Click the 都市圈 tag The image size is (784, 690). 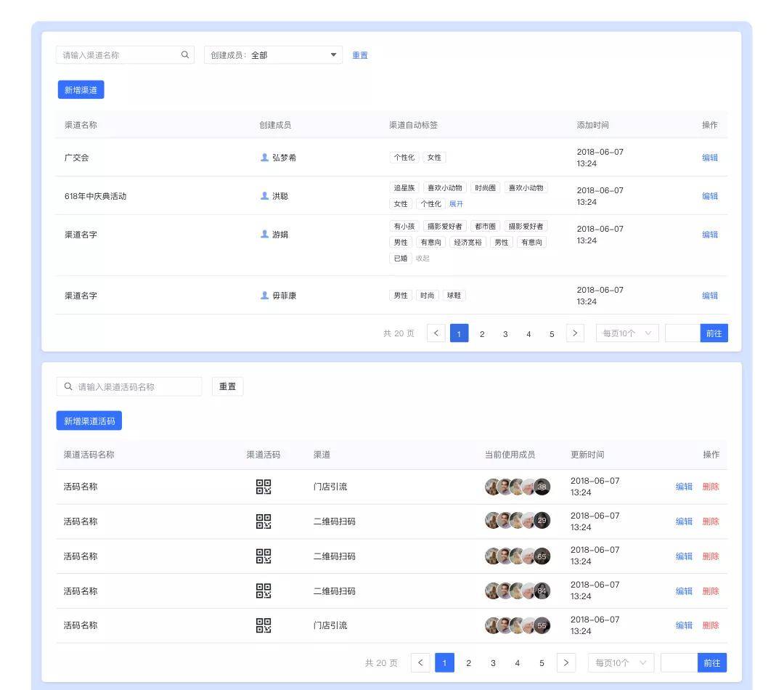[x=486, y=226]
